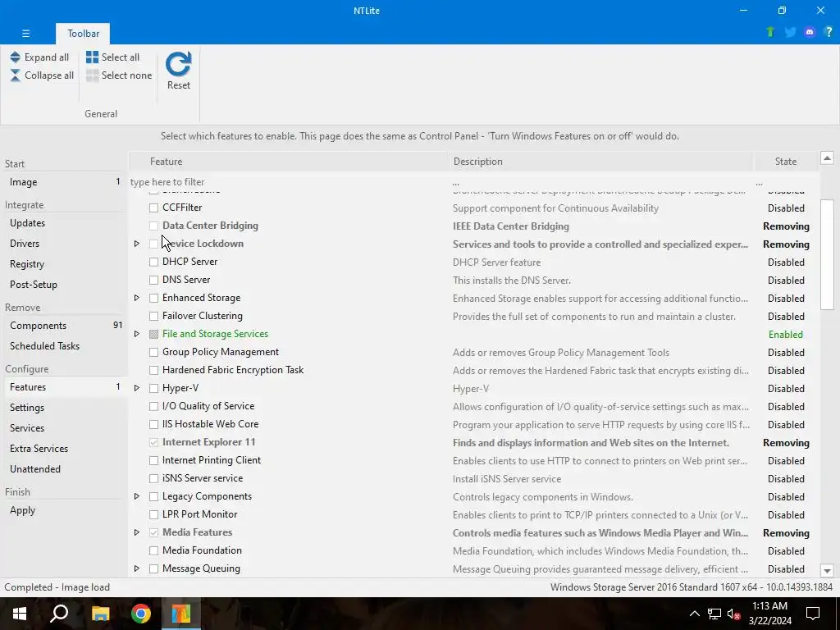Image resolution: width=840 pixels, height=630 pixels.
Task: Check the DHCP Server checkbox
Action: point(153,262)
